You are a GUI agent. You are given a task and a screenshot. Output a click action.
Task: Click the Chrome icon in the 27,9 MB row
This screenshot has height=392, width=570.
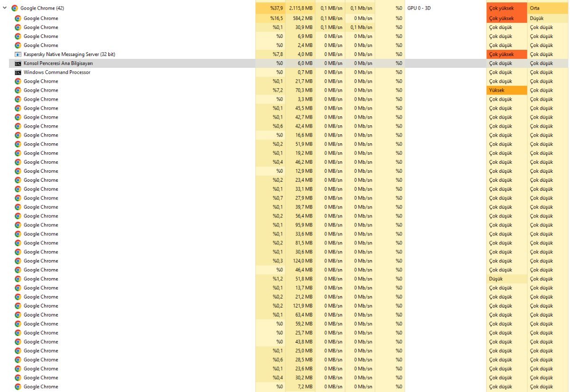pos(18,198)
